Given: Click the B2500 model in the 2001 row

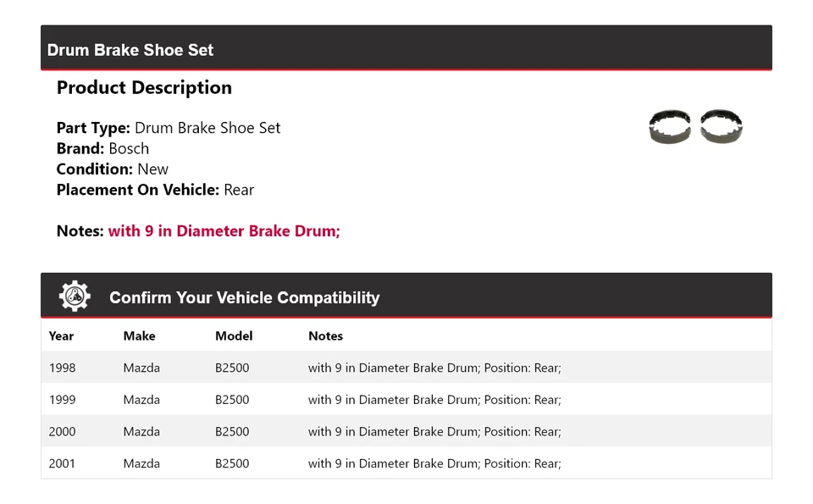Looking at the screenshot, I should point(232,463).
